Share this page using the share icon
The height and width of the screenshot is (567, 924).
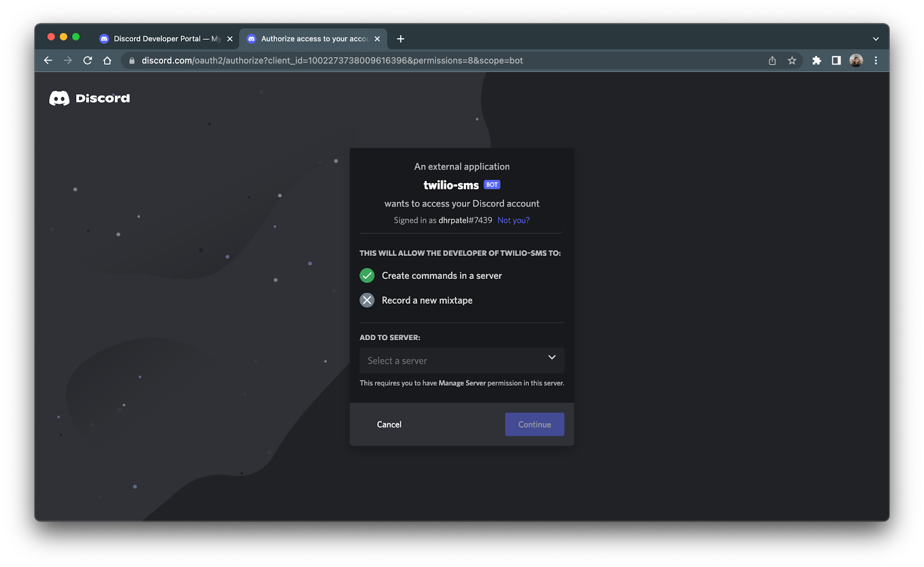(772, 61)
